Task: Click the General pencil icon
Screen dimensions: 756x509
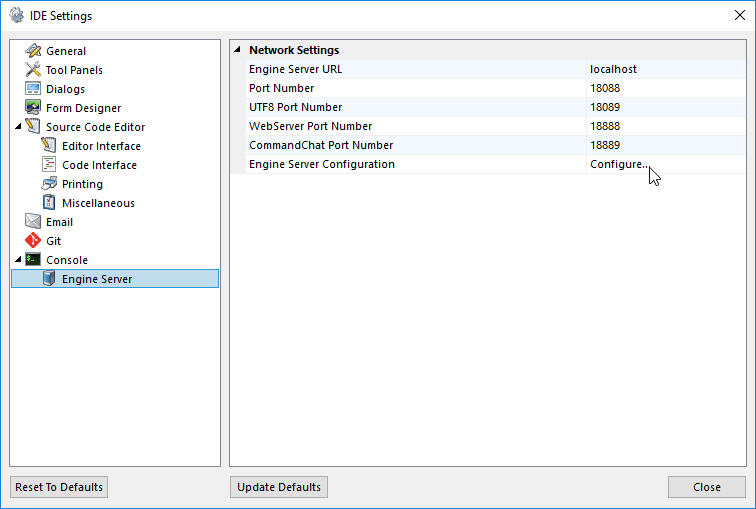Action: (x=33, y=51)
